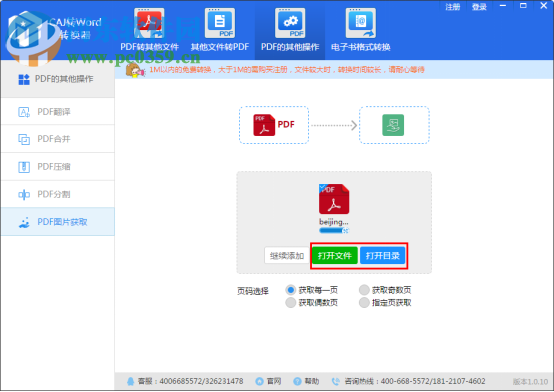The height and width of the screenshot is (392, 554).
Task: Switch to PDF翻译 in sidebar
Action: click(58, 112)
